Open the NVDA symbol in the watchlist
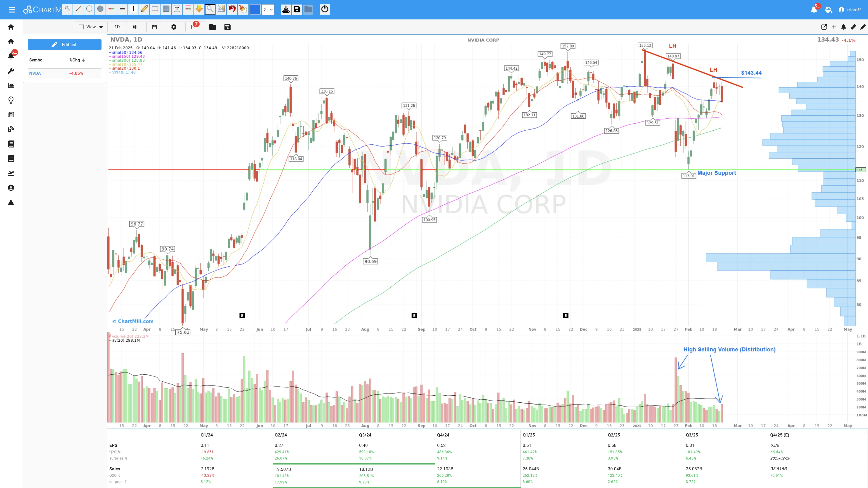868x488 pixels. (x=35, y=73)
